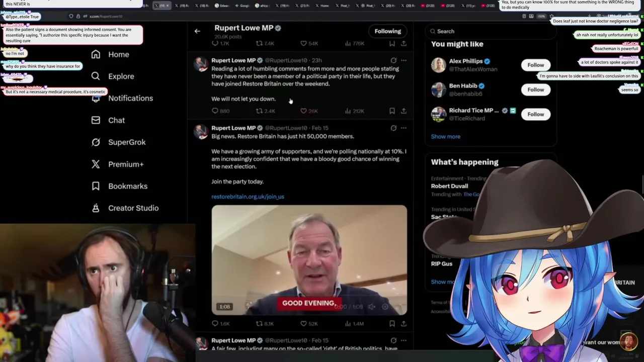Image resolution: width=644 pixels, height=362 pixels.
Task: View analytics of top post with 776K views
Action: point(348,44)
